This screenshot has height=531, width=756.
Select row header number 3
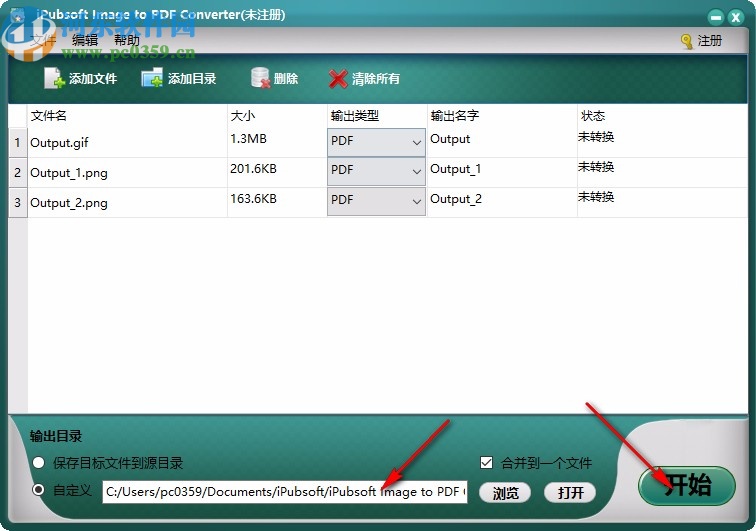[18, 202]
